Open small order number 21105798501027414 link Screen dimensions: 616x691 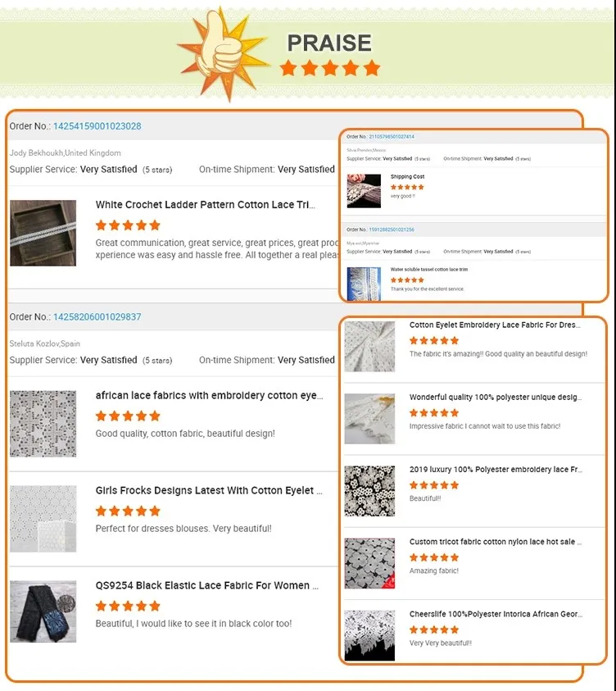392,137
